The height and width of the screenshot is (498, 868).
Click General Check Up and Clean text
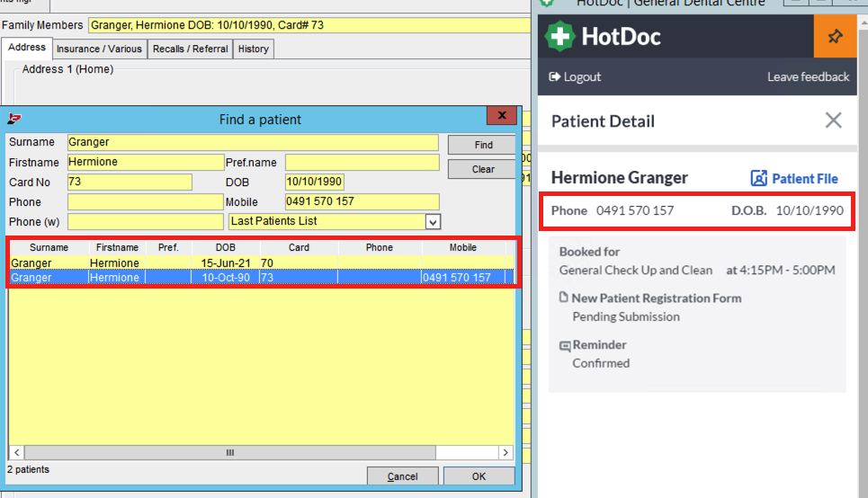click(x=636, y=270)
